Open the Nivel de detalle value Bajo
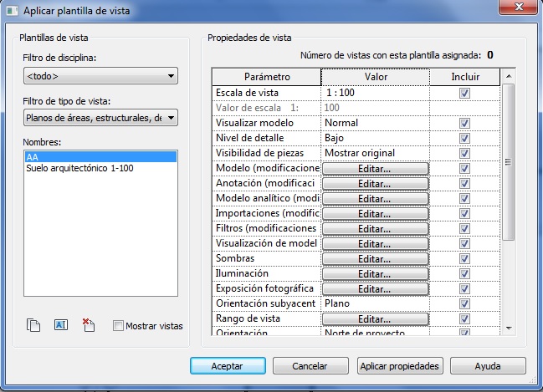This screenshot has height=392, width=543. [x=374, y=138]
